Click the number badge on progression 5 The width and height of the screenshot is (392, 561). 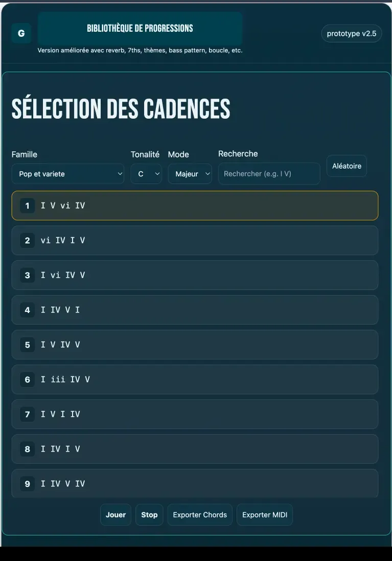[27, 345]
